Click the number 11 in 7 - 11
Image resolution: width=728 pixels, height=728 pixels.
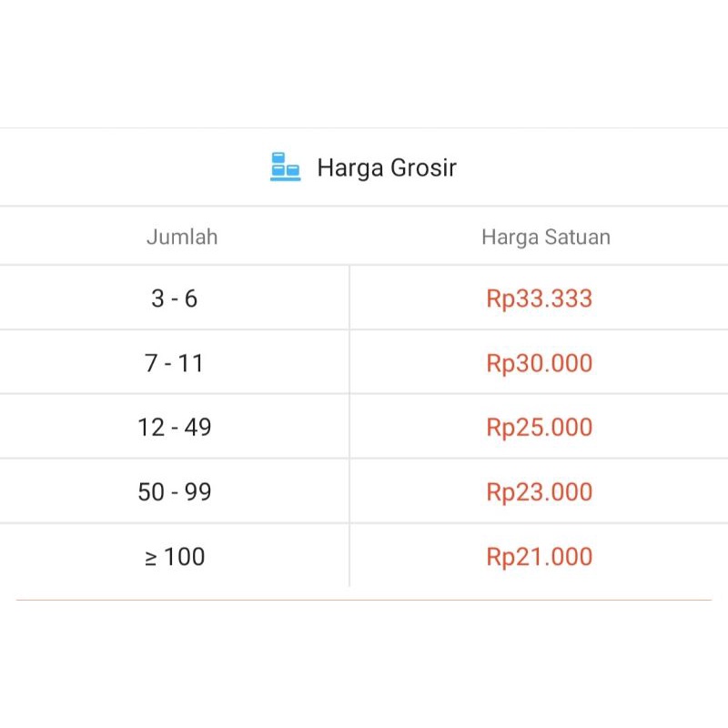click(x=191, y=362)
